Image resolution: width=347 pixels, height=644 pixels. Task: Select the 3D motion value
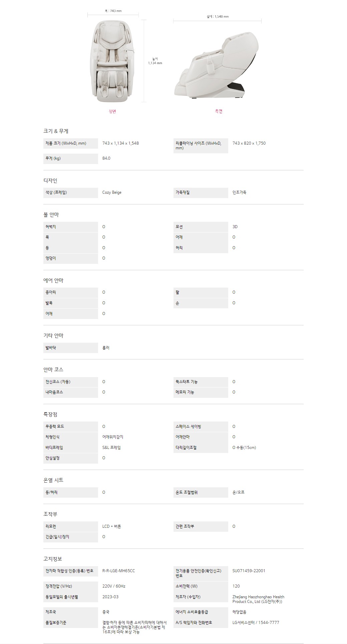(x=235, y=227)
